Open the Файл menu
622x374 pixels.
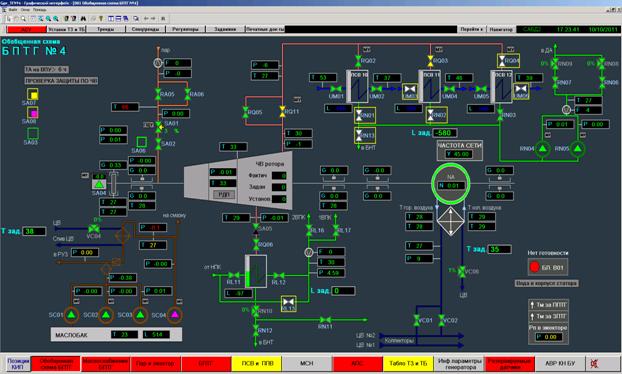(13, 9)
